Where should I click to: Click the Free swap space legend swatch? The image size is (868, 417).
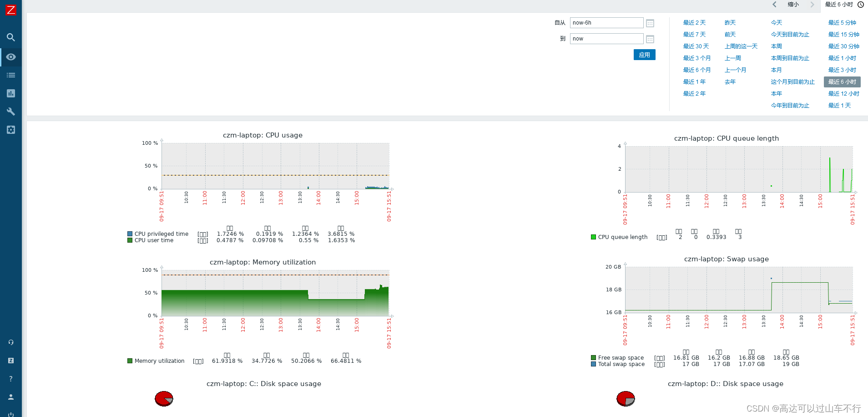point(594,358)
